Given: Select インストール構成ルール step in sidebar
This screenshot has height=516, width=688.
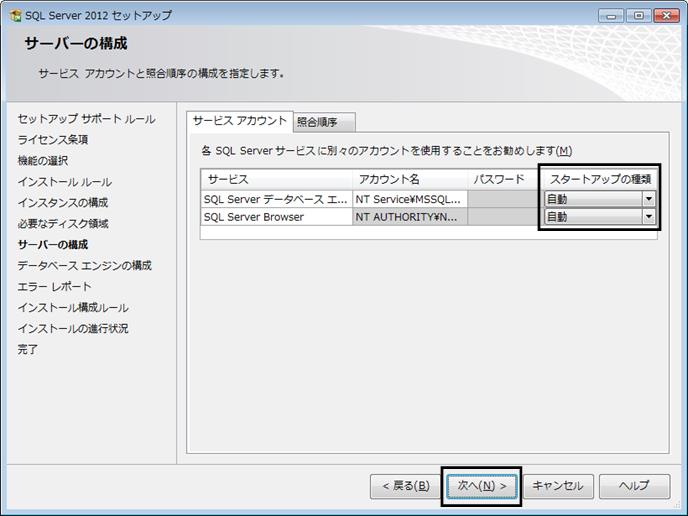Looking at the screenshot, I should point(73,308).
